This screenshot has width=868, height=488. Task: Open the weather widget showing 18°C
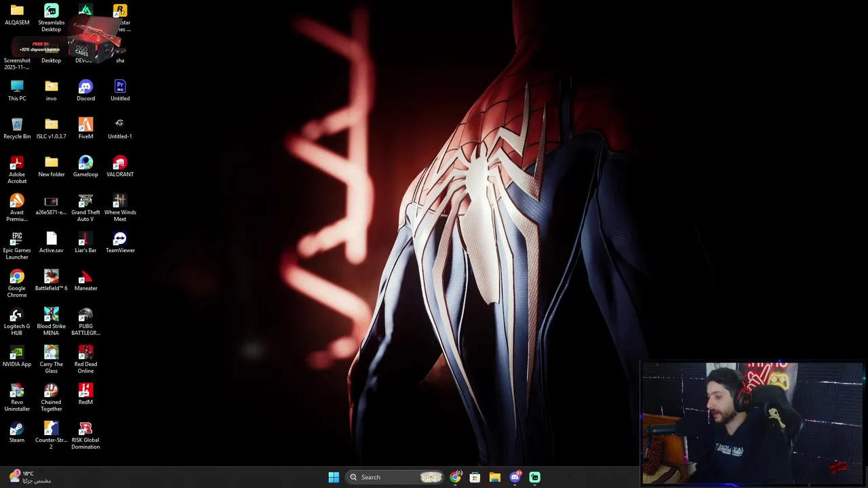30,477
